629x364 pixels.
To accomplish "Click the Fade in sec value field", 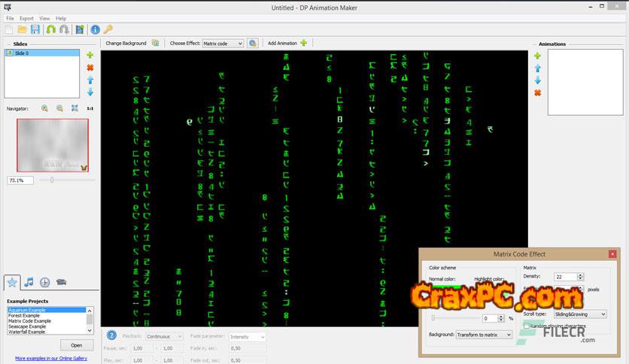I will pyautogui.click(x=248, y=348).
